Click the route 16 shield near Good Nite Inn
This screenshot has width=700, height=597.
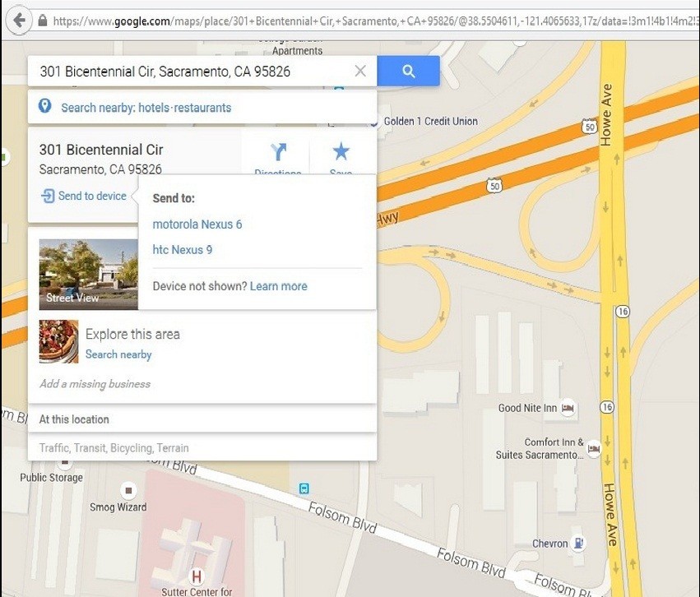pos(607,407)
